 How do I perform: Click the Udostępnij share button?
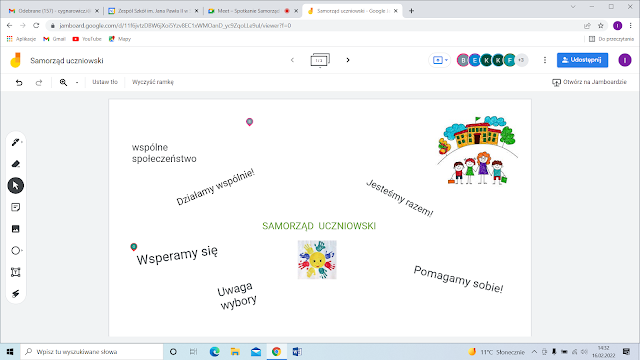582,60
